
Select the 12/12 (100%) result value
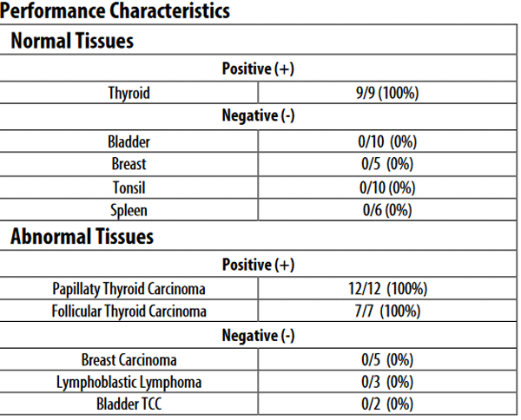tap(386, 288)
